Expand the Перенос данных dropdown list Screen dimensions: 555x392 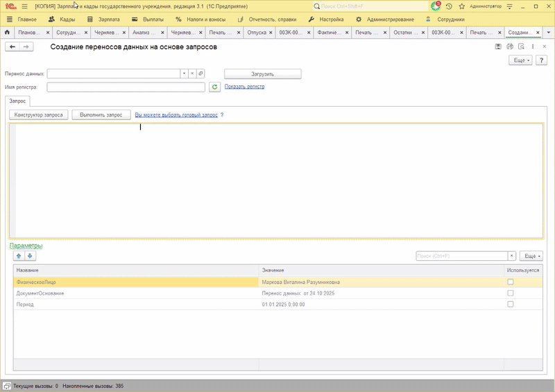184,74
